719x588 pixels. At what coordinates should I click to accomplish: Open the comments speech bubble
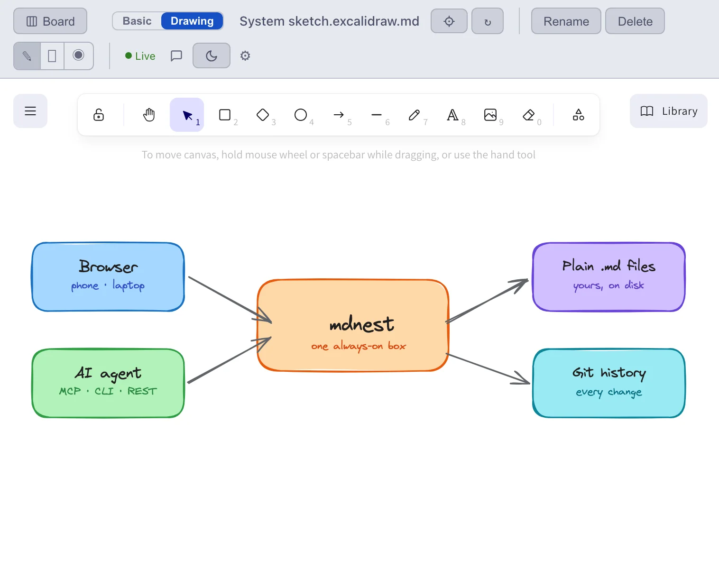(176, 56)
